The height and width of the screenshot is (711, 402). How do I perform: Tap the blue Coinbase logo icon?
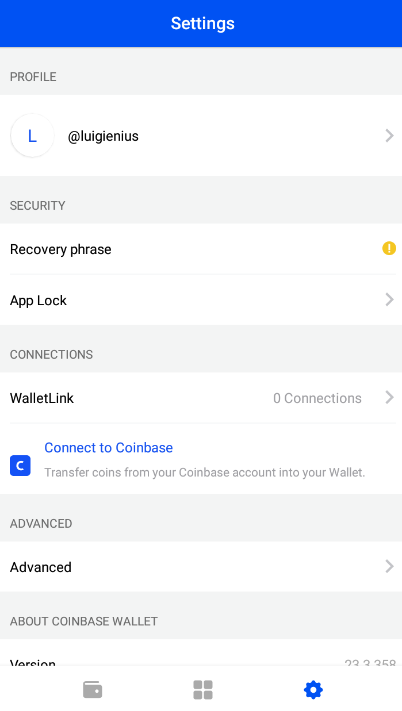20,466
